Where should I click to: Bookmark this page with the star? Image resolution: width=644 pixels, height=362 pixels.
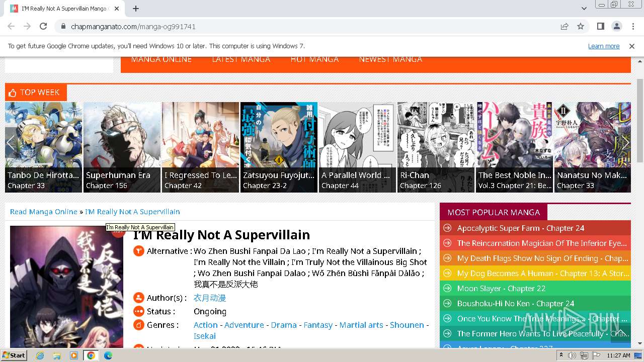581,26
